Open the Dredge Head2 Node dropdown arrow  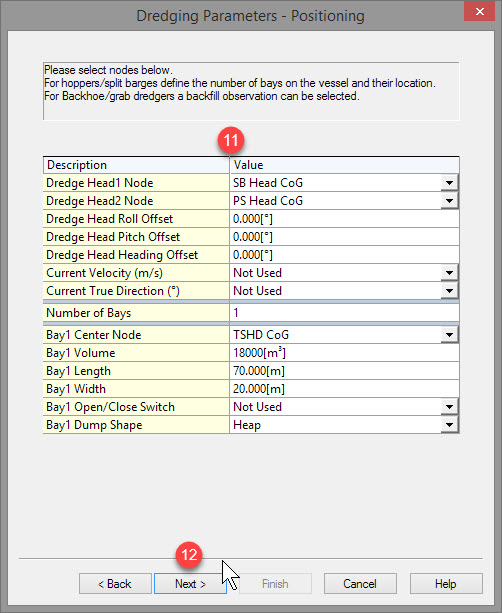point(450,201)
